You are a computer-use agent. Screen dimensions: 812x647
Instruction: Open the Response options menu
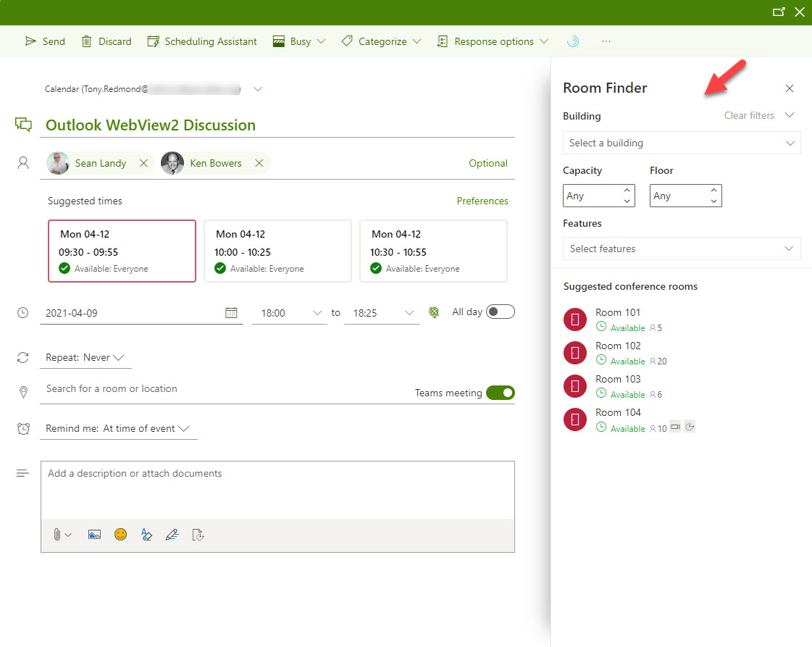coord(493,41)
